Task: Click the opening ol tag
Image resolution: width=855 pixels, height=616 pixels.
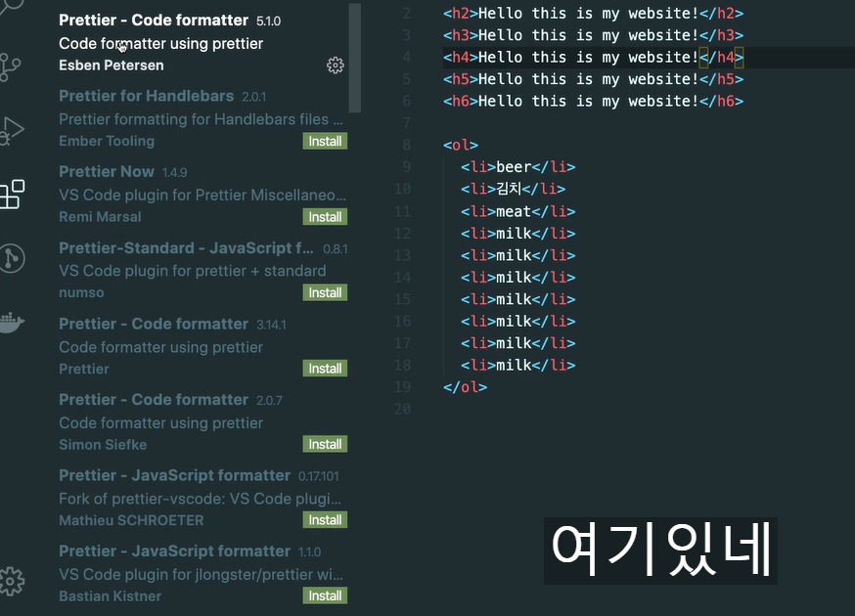Action: tap(461, 146)
